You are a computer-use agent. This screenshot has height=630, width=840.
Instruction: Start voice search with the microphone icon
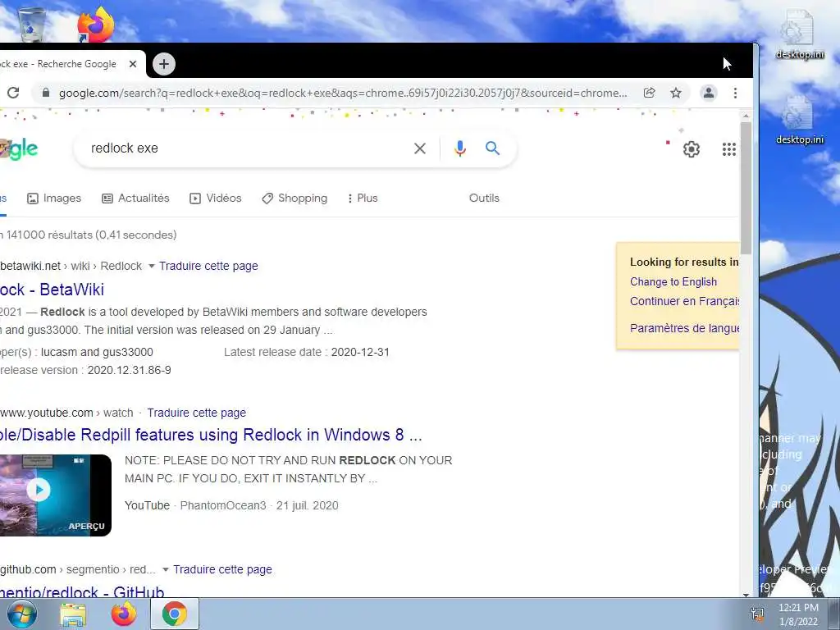pyautogui.click(x=459, y=148)
